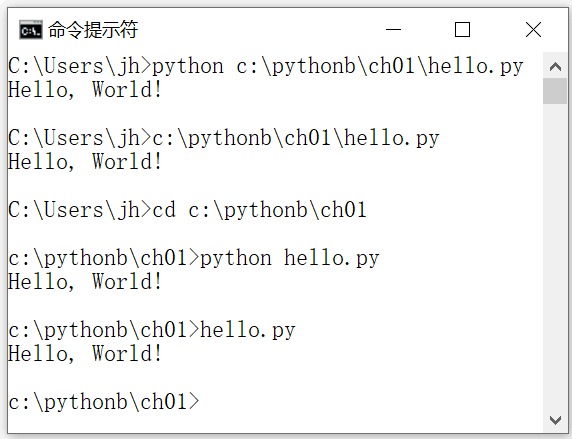
Task: Maximize the Command Prompt window
Action: [x=462, y=30]
